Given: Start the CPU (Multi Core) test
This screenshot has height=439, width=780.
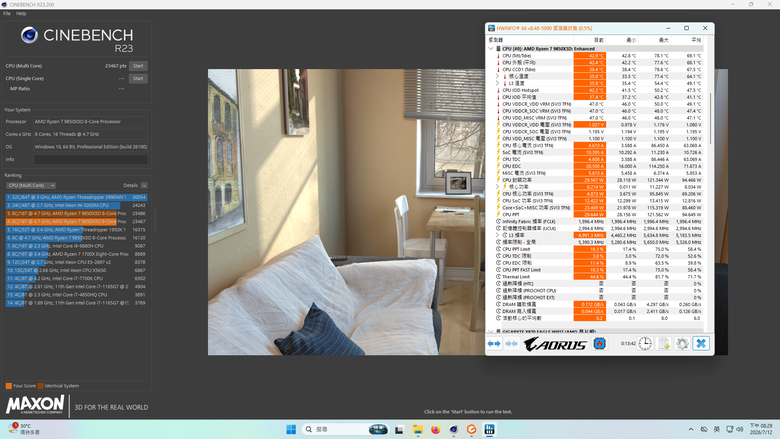Looking at the screenshot, I should click(x=138, y=66).
